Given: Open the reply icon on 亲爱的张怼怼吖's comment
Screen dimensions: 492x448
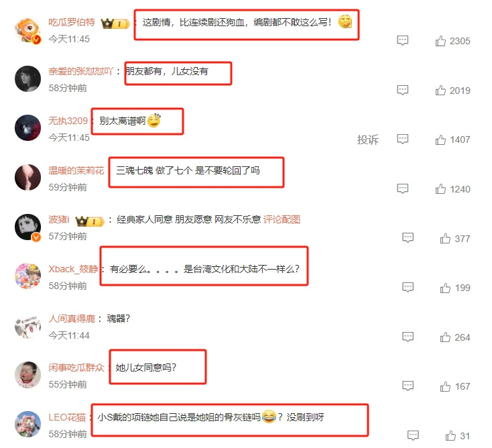Looking at the screenshot, I should click(403, 90).
